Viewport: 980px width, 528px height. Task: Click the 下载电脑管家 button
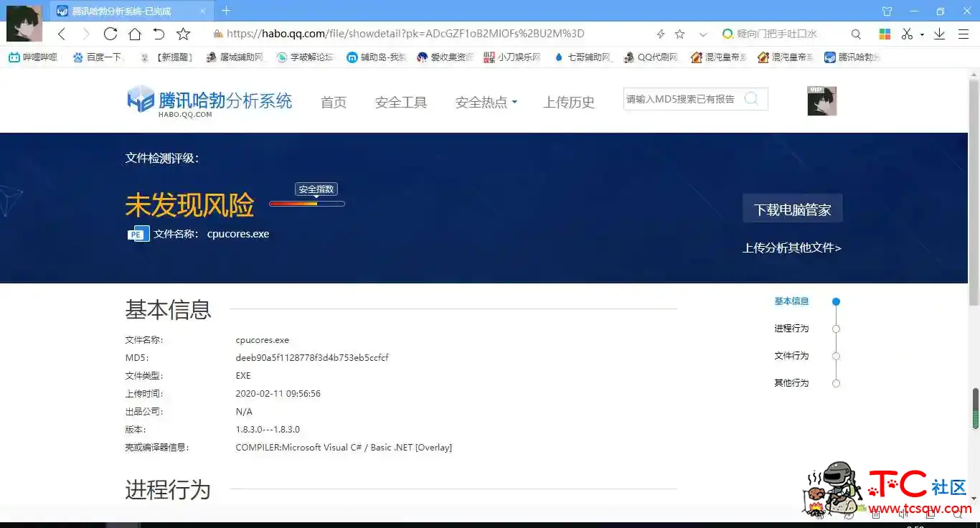(792, 209)
